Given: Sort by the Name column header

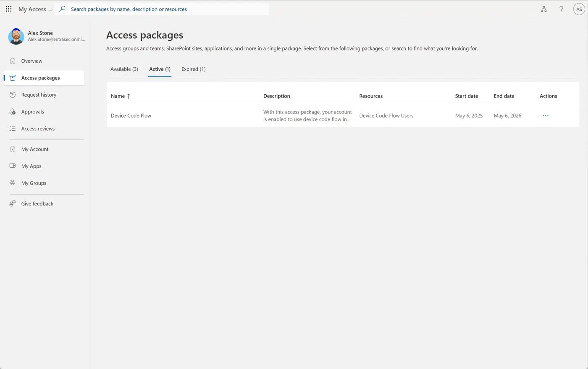Looking at the screenshot, I should 118,96.
